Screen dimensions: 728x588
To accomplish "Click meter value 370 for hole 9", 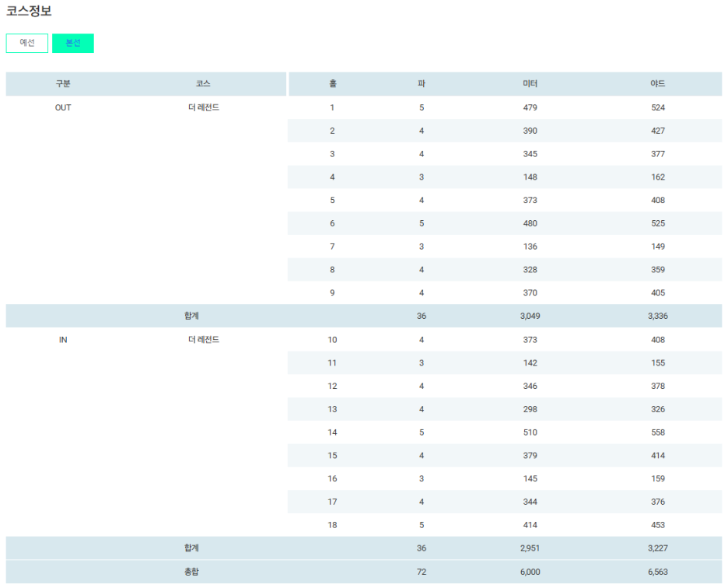I will click(530, 293).
